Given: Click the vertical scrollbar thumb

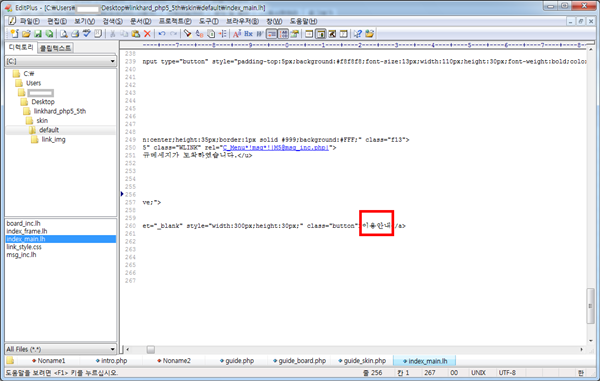Looking at the screenshot, I should [590, 306].
